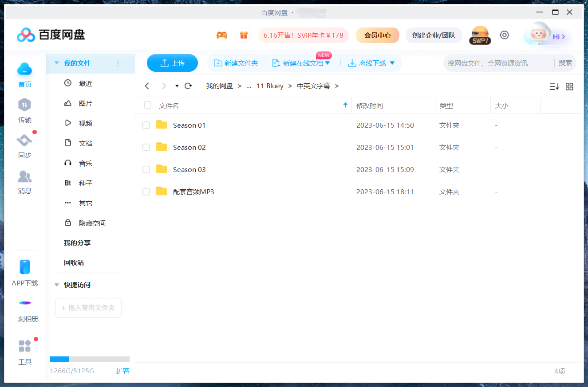588x387 pixels.
Task: Click the 会员中心 membership button
Action: (377, 35)
